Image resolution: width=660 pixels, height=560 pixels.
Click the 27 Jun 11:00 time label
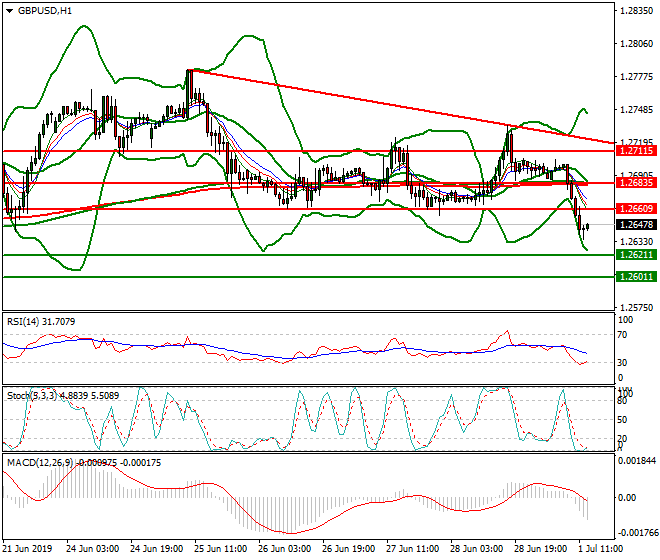(x=412, y=549)
